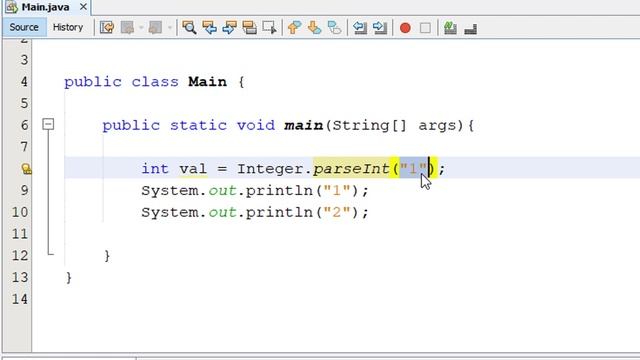The width and height of the screenshot is (640, 360).
Task: Click the Integer class name
Action: pyautogui.click(x=270, y=169)
